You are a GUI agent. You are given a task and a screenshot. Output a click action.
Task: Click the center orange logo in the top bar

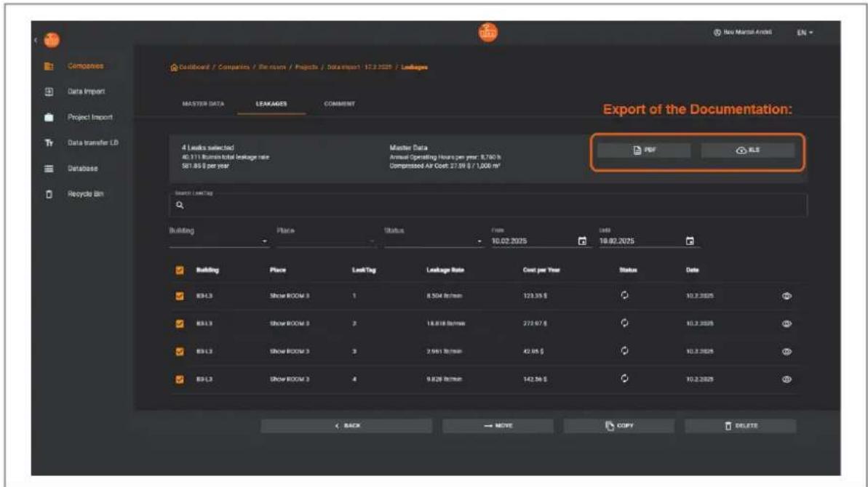tap(487, 33)
